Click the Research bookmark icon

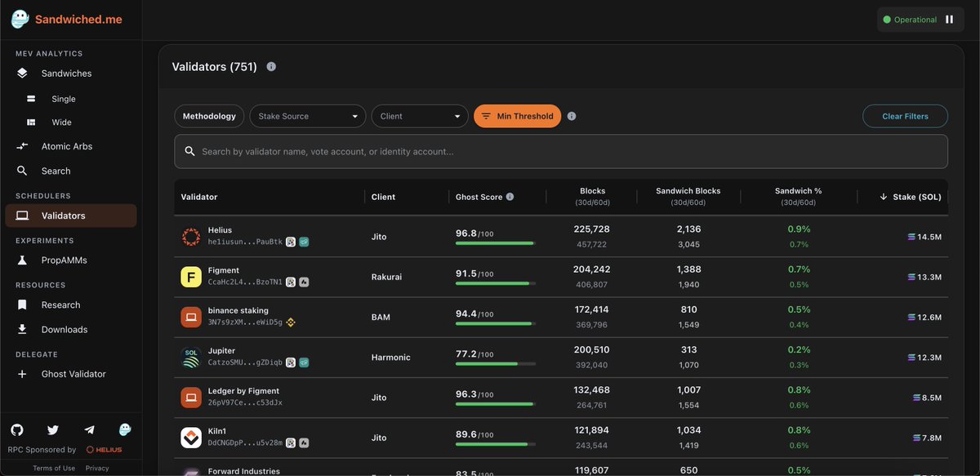(x=23, y=305)
